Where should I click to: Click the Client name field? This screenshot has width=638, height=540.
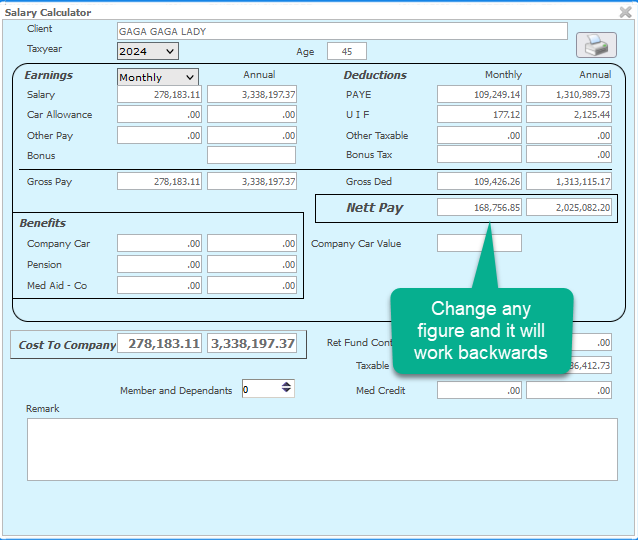pyautogui.click(x=341, y=31)
